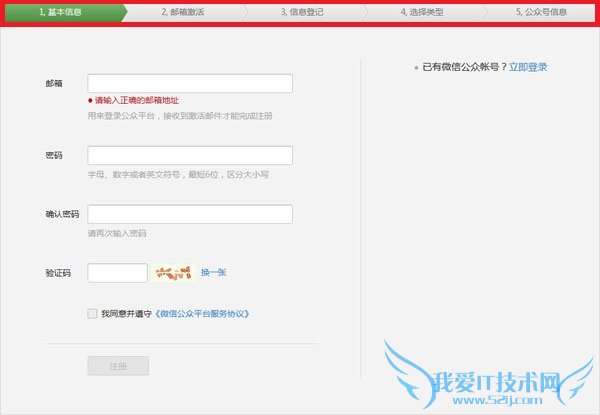Select step 4 选择类型 tab

(424, 12)
